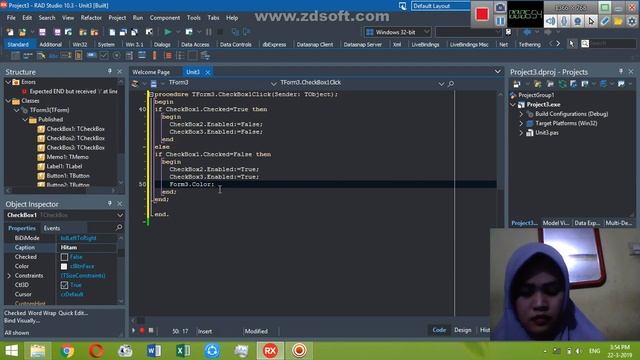Select the TScrollBar component icon

[x=154, y=56]
